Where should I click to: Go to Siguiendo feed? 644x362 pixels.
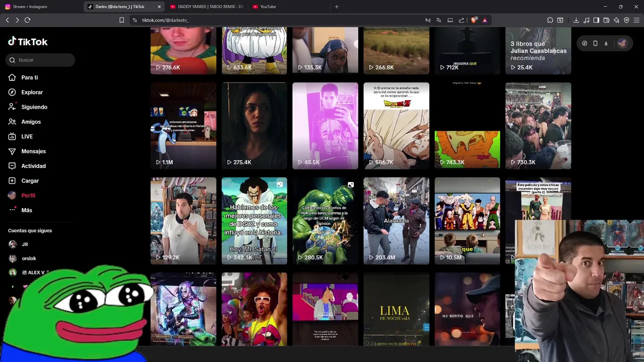coord(34,107)
